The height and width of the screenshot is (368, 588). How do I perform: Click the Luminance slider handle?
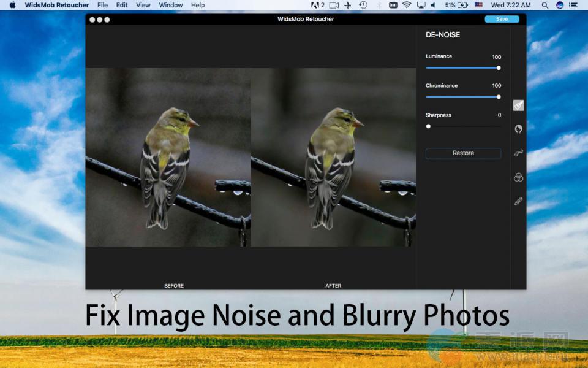(499, 67)
